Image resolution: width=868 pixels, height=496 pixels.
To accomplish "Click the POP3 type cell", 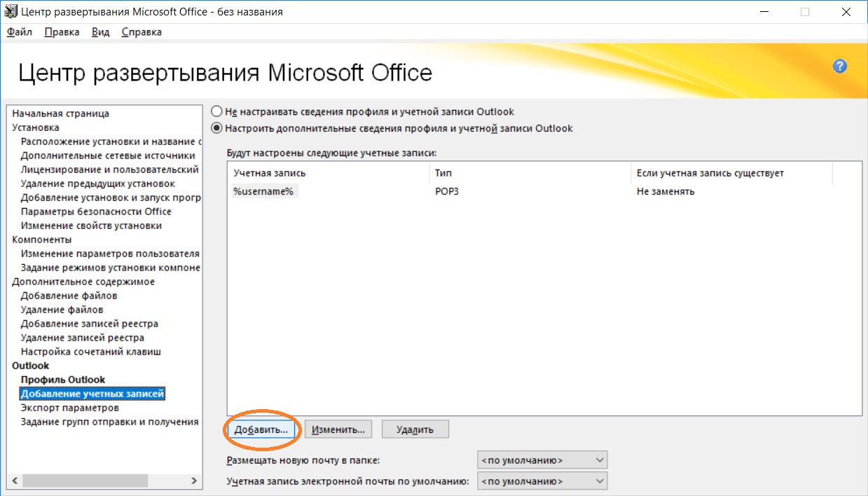I will [447, 191].
